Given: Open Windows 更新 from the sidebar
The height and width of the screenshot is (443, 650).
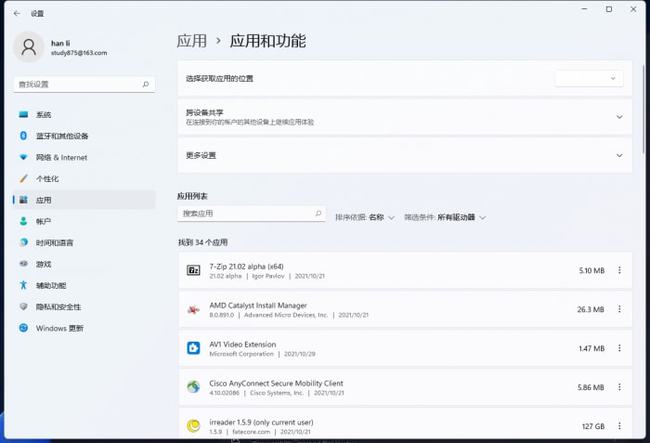Looking at the screenshot, I should tap(60, 328).
